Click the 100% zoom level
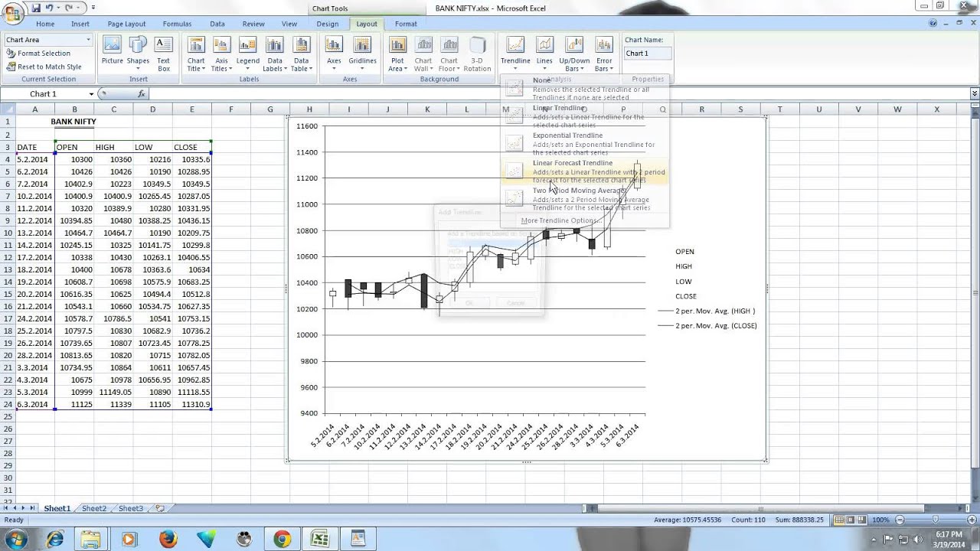980x551 pixels. click(x=880, y=520)
